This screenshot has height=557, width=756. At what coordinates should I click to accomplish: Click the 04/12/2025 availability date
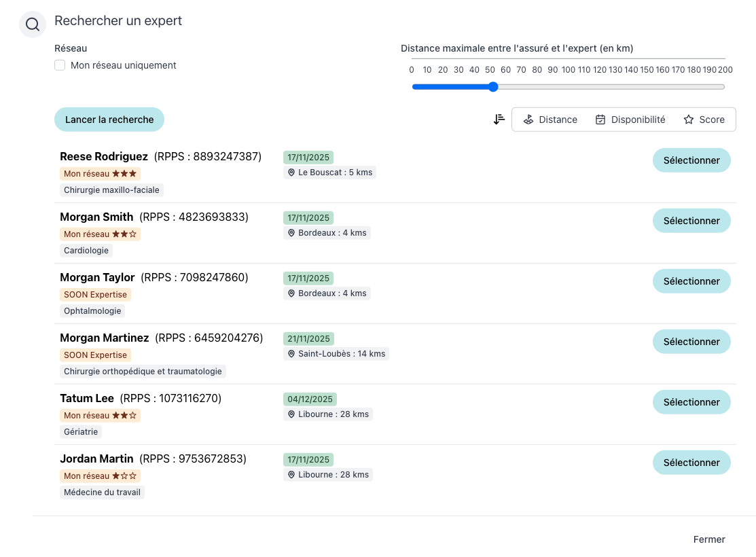(310, 399)
